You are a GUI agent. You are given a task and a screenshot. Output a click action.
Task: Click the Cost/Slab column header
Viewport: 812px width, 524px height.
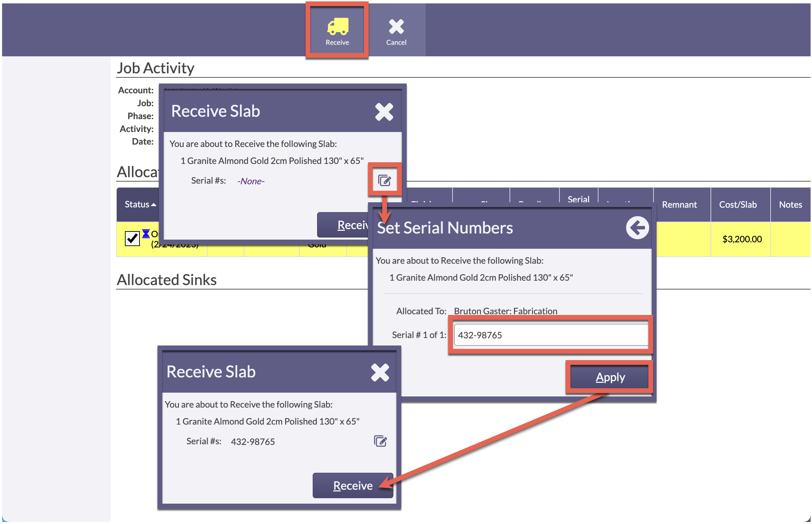coord(737,205)
